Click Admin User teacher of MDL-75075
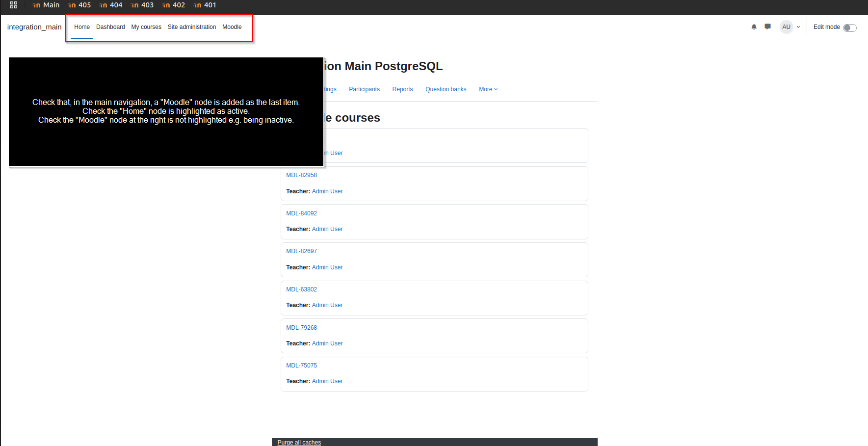 (327, 381)
